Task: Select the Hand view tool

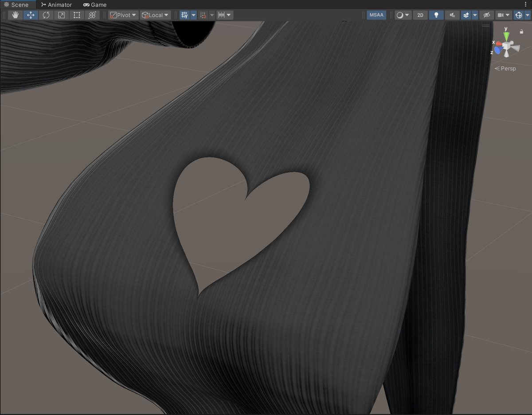Action: (16, 15)
